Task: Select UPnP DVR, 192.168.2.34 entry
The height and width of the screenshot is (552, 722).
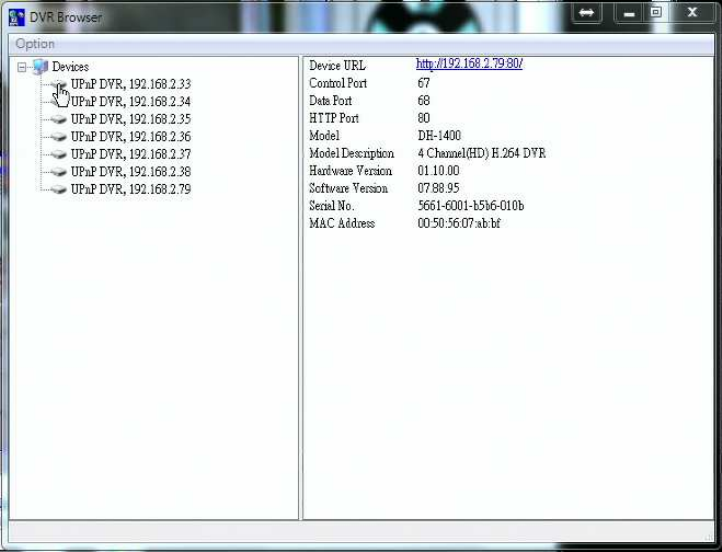Action: click(x=130, y=102)
